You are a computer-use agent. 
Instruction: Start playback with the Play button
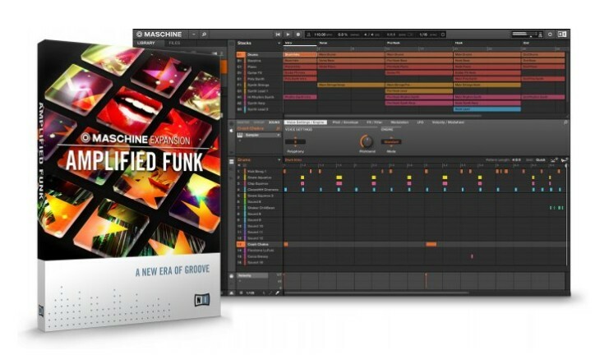coord(288,35)
